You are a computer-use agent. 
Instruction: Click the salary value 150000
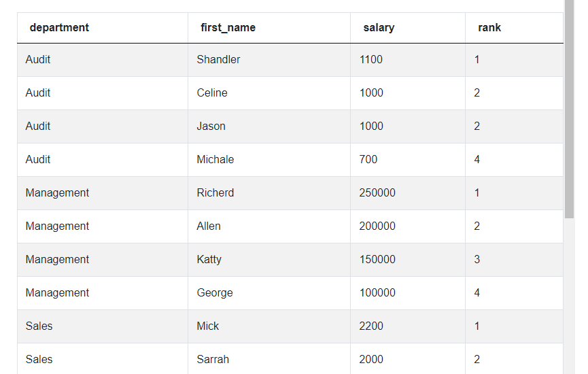click(377, 260)
